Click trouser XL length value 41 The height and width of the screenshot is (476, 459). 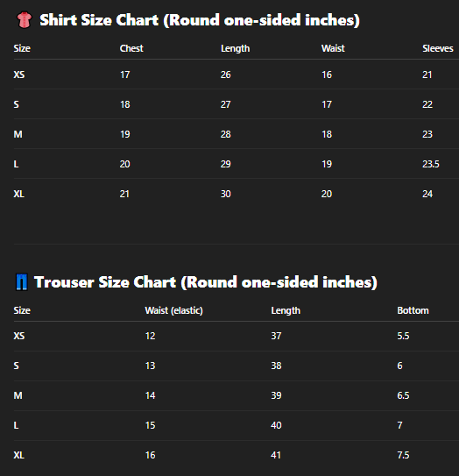pos(276,455)
